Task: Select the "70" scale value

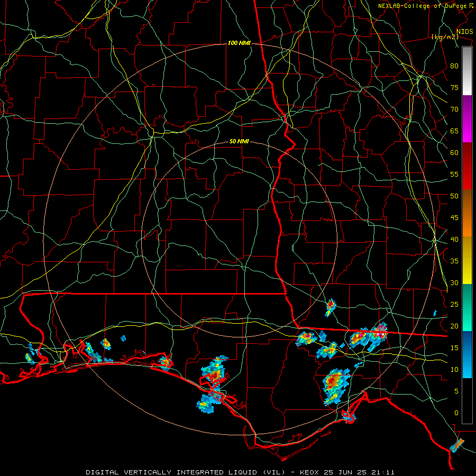Action: (454, 109)
